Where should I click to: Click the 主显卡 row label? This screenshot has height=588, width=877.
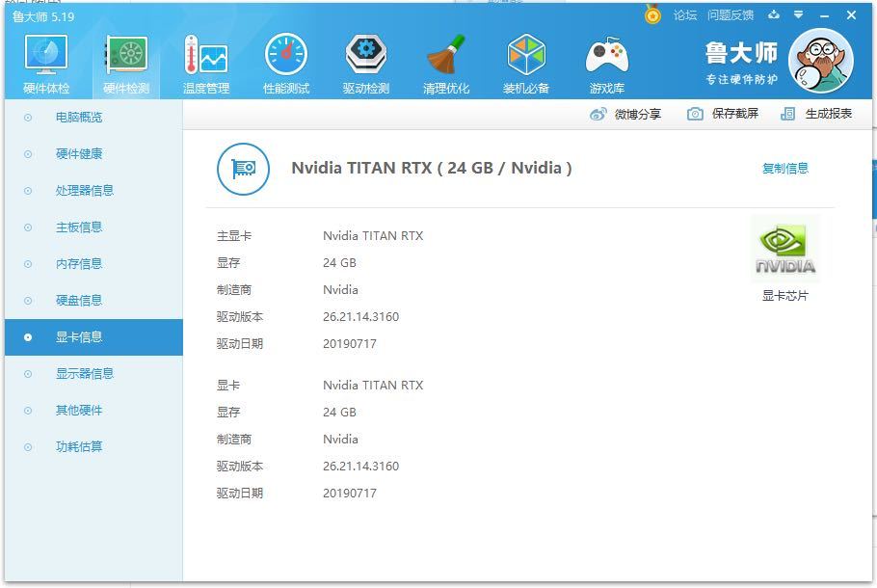tap(234, 236)
